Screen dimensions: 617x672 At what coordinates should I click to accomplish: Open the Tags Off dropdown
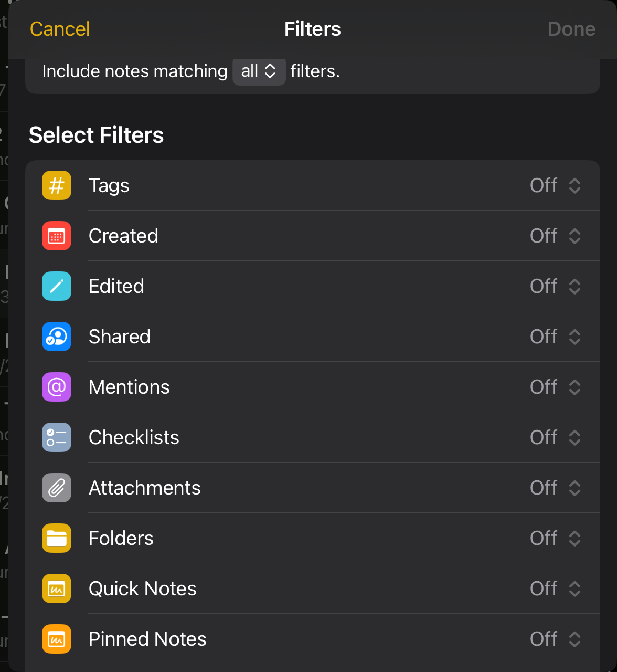555,185
